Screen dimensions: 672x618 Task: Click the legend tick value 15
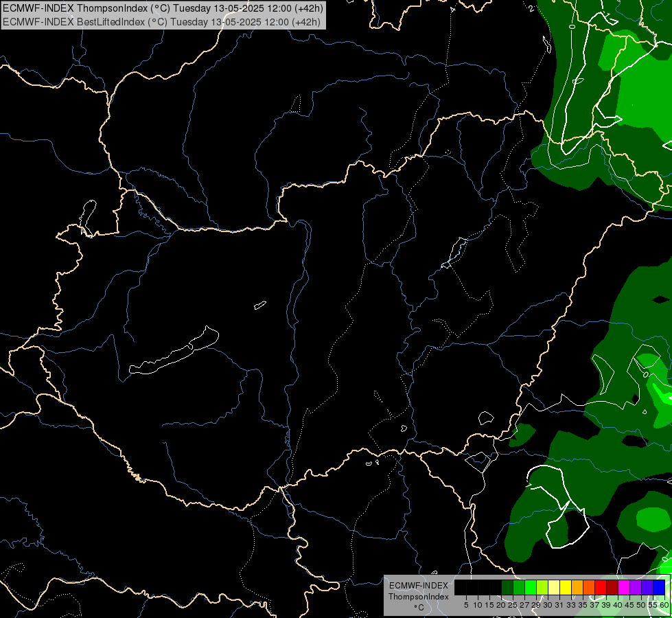click(x=489, y=605)
